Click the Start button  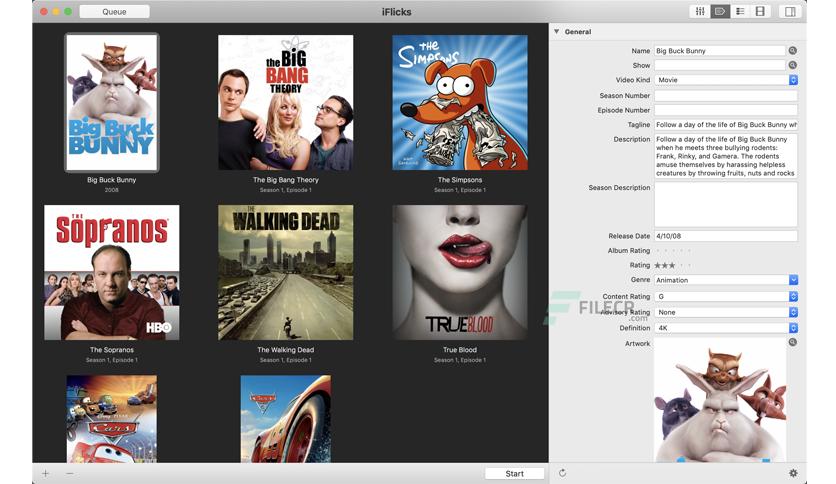pyautogui.click(x=515, y=473)
